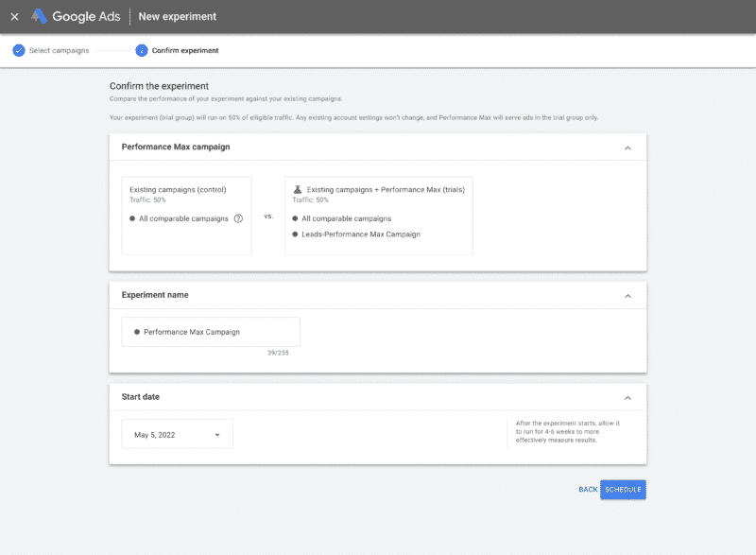Select Leads-Performance Max Campaign in trials
Image resolution: width=756 pixels, height=555 pixels.
pyautogui.click(x=361, y=234)
